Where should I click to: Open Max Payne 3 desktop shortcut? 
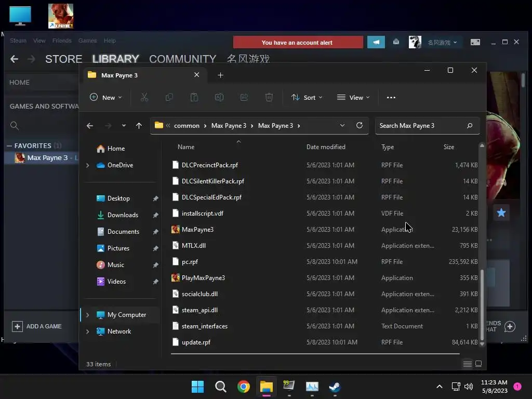pyautogui.click(x=61, y=16)
